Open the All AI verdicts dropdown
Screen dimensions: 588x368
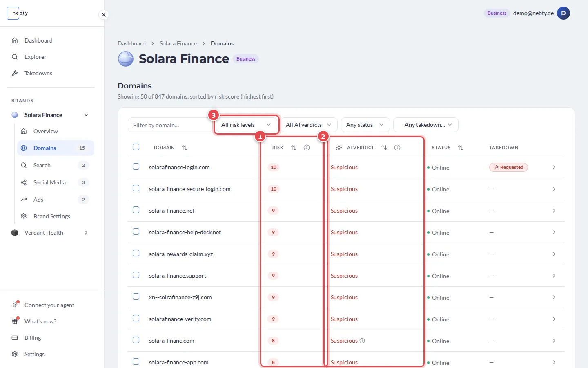[309, 125]
